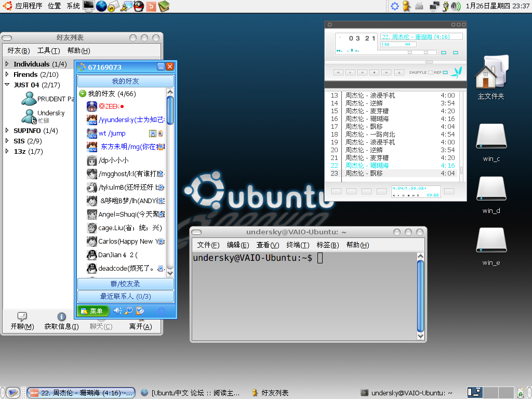This screenshot has height=399, width=532.
Task: Open the 终端(T) menu in terminal
Action: pyautogui.click(x=298, y=245)
